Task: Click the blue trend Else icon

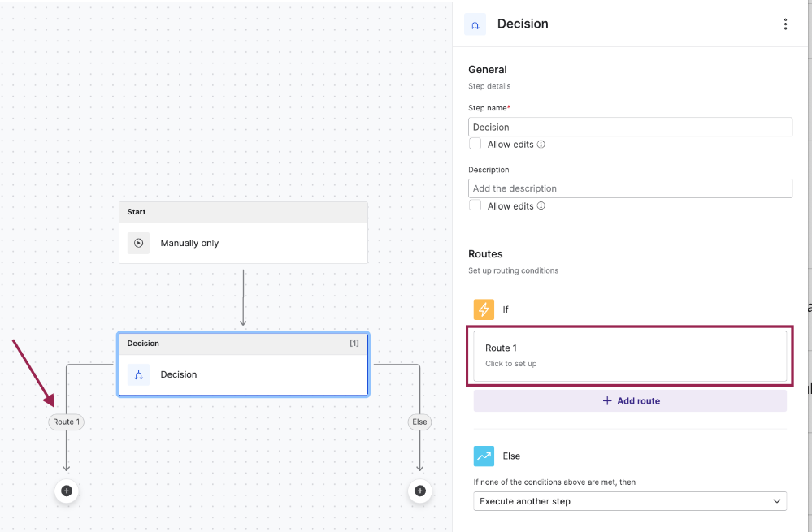Action: (x=484, y=456)
